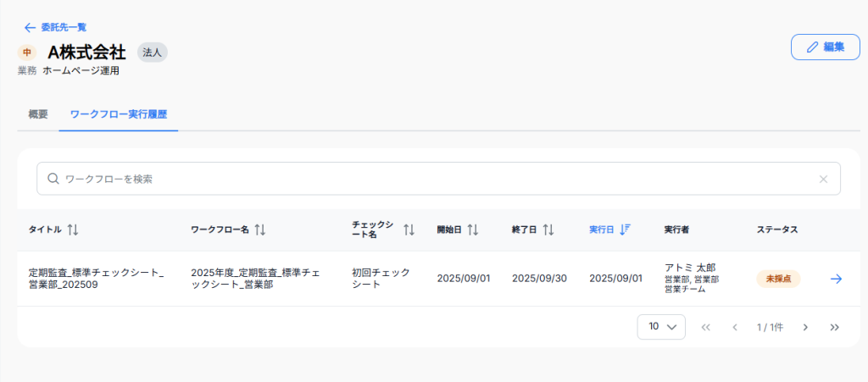Open row details with right arrow icon
The image size is (868, 382).
[x=836, y=279]
